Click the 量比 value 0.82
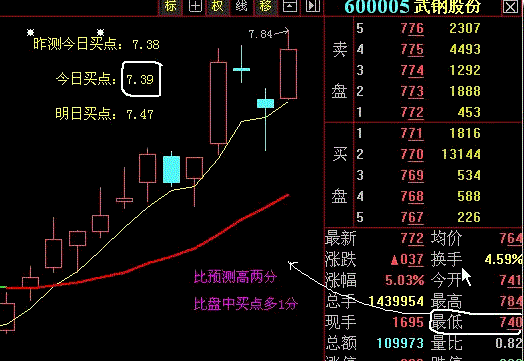The width and height of the screenshot is (524, 361). click(509, 343)
